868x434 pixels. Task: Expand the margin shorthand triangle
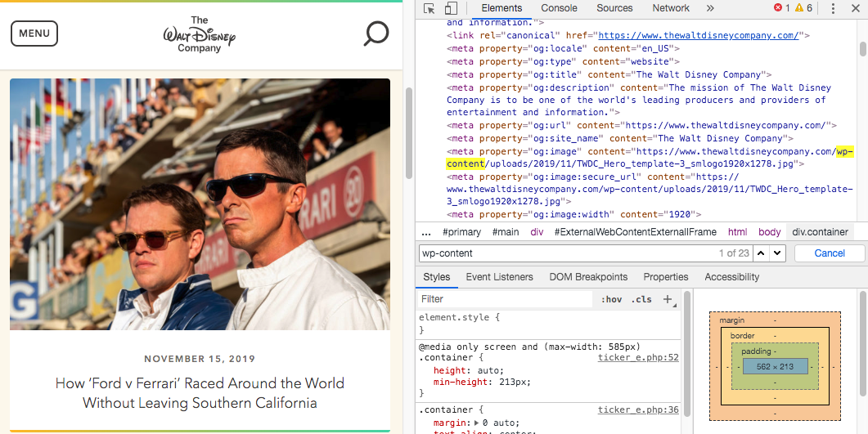pos(478,423)
